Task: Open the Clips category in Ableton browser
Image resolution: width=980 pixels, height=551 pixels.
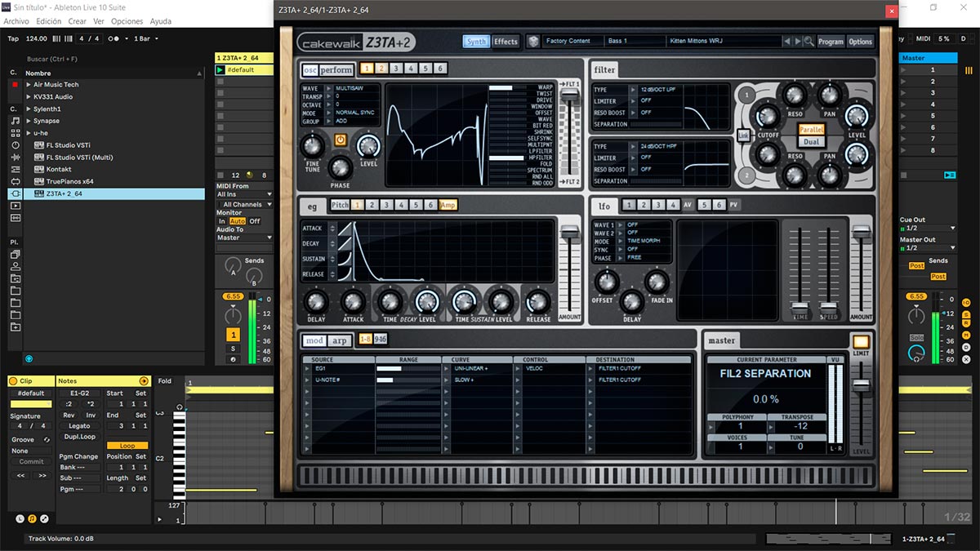Action: (x=15, y=206)
